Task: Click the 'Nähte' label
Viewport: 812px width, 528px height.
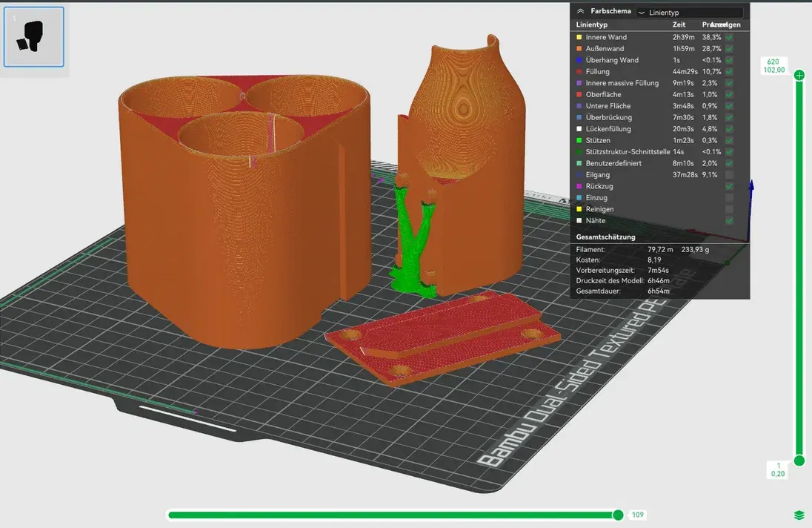Action: (x=596, y=221)
